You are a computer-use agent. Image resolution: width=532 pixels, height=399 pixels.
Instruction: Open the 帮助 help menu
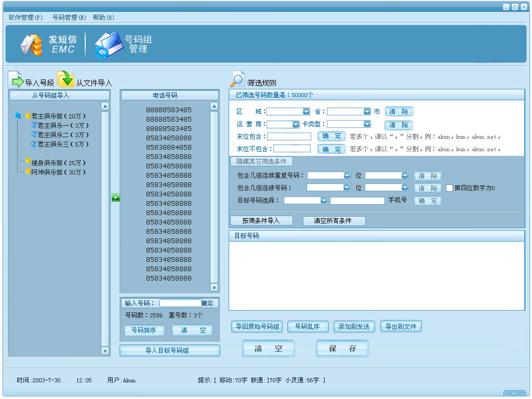pos(102,17)
